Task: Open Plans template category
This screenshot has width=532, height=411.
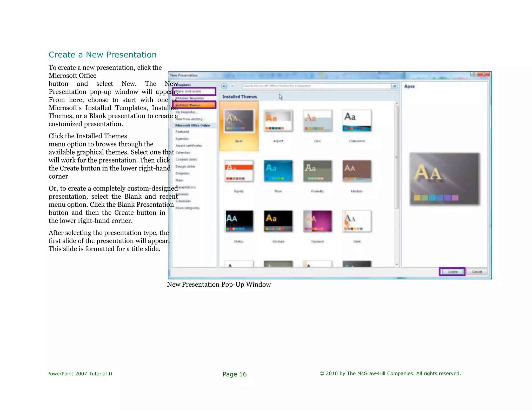Action: point(179,180)
